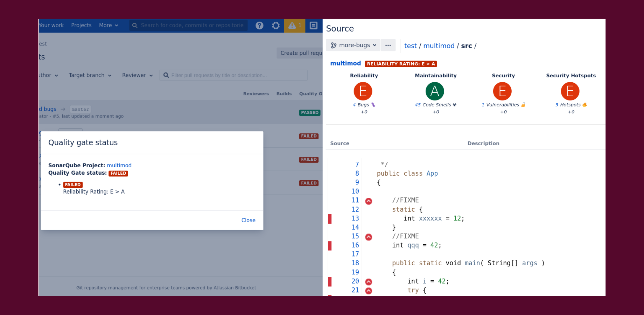The image size is (644, 315).
Task: Click the bug icon next to 4 Bugs
Action: 373,105
